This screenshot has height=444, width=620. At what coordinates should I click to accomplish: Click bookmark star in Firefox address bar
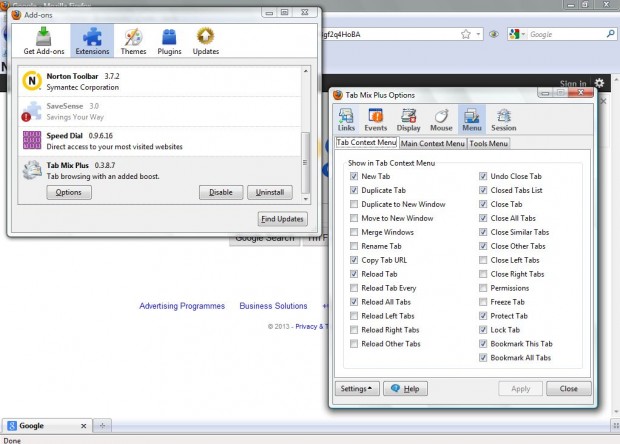click(x=466, y=34)
